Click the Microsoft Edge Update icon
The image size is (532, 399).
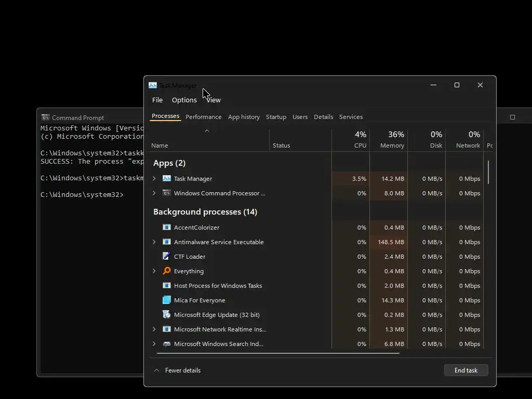pos(167,314)
